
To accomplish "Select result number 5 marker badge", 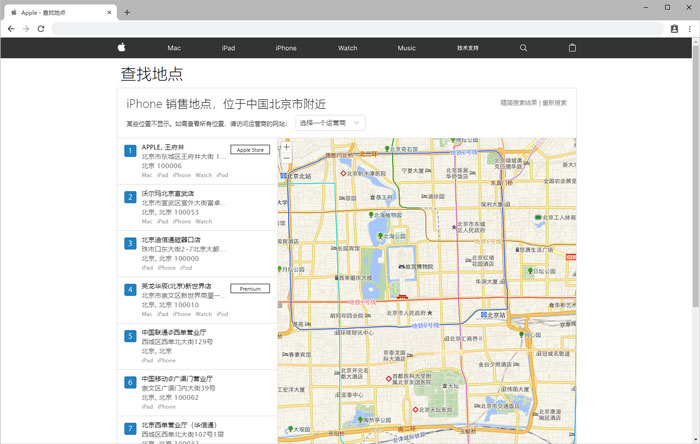I will point(130,336).
